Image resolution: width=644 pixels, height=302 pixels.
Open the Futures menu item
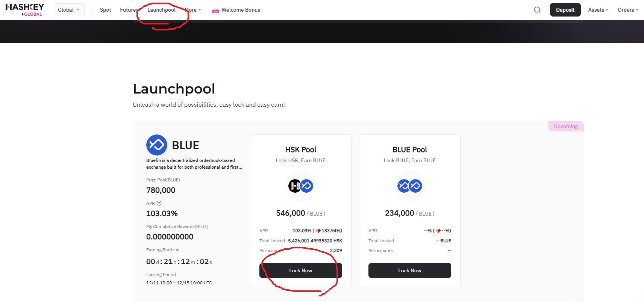click(x=129, y=10)
